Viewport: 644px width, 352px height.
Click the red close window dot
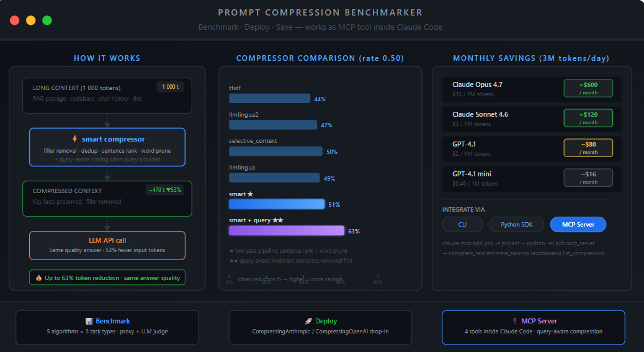(x=15, y=20)
